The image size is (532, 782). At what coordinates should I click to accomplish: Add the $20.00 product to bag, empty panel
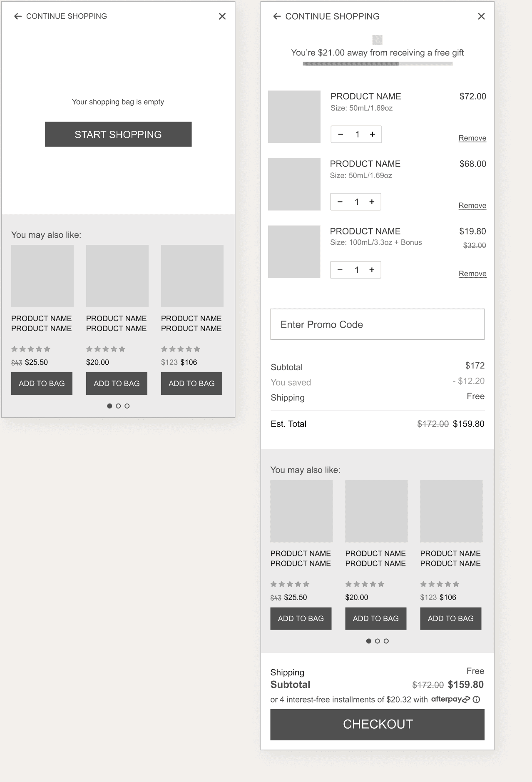pyautogui.click(x=117, y=384)
